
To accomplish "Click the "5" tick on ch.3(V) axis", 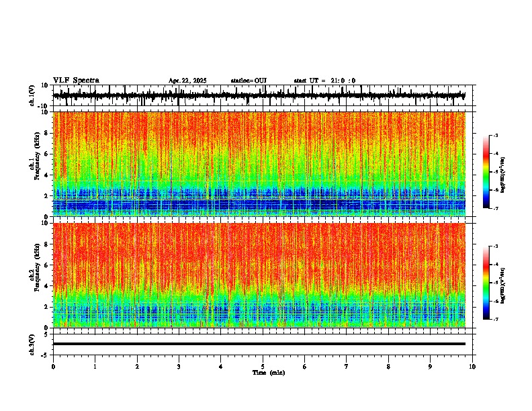I will click(46, 334).
